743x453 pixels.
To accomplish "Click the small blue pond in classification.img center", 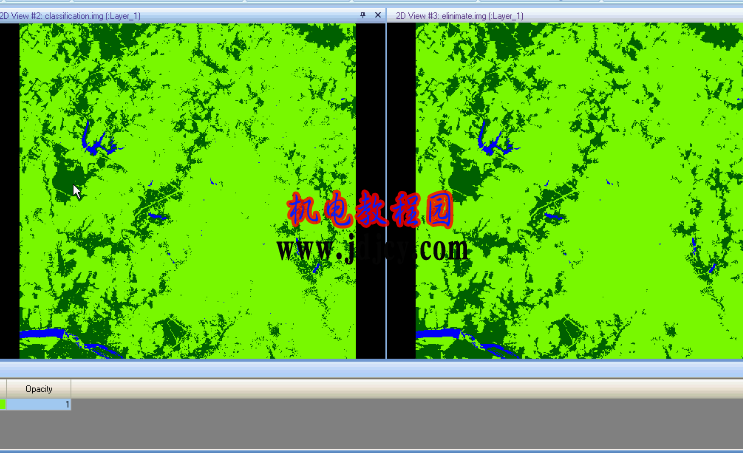I will click(158, 217).
